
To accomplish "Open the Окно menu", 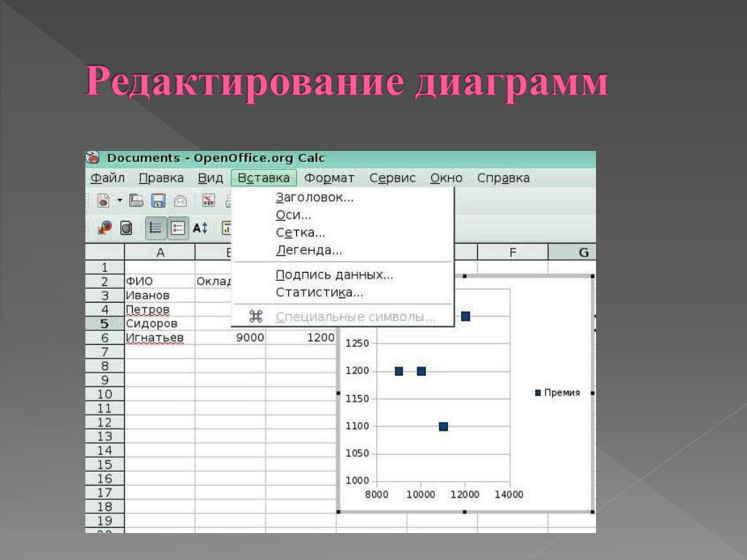I will (446, 178).
